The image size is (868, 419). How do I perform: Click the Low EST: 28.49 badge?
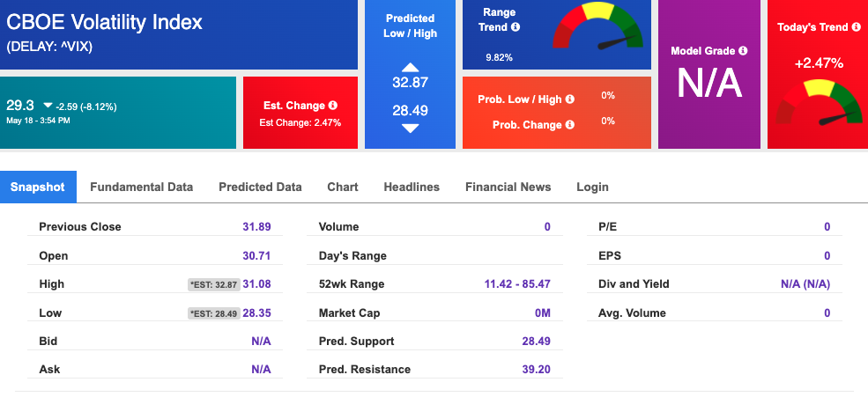213,313
